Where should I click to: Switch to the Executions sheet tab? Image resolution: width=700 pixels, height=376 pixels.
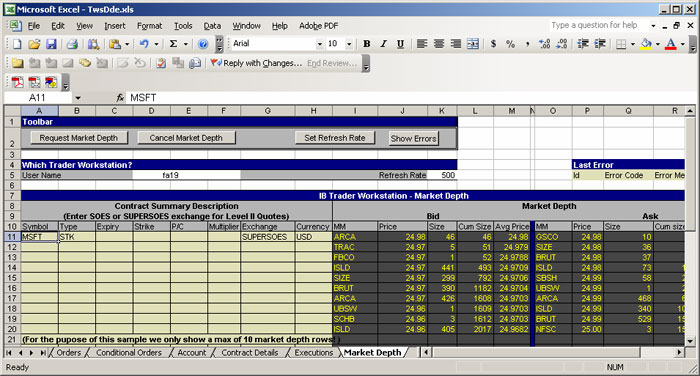coord(313,352)
